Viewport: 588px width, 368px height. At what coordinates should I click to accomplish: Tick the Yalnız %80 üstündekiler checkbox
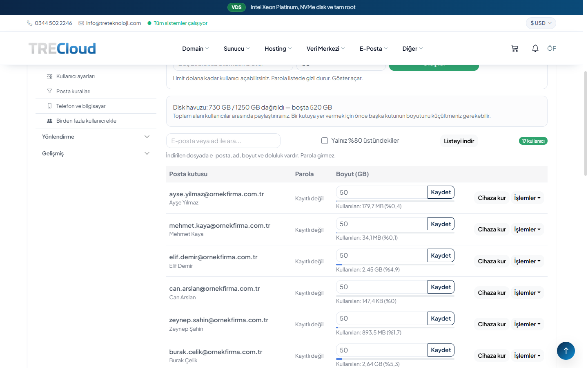click(x=325, y=141)
